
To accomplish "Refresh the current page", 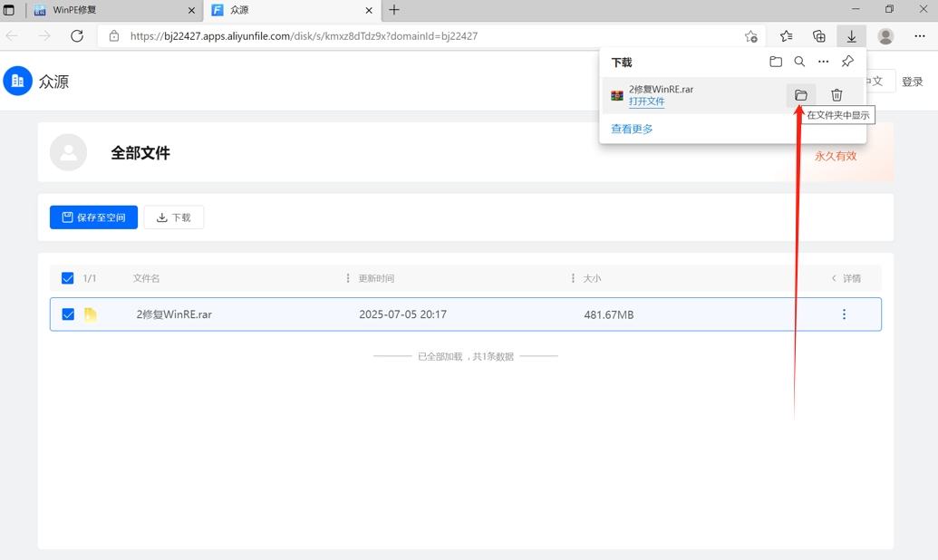I will tap(77, 36).
